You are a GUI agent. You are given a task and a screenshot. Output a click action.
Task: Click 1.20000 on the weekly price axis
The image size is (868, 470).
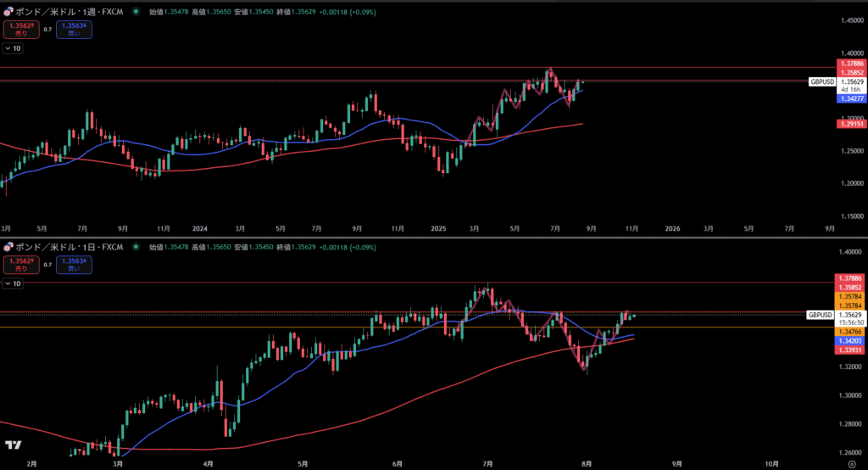tap(852, 183)
